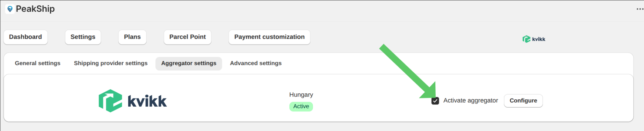Click the green Active status badge

[x=301, y=106]
